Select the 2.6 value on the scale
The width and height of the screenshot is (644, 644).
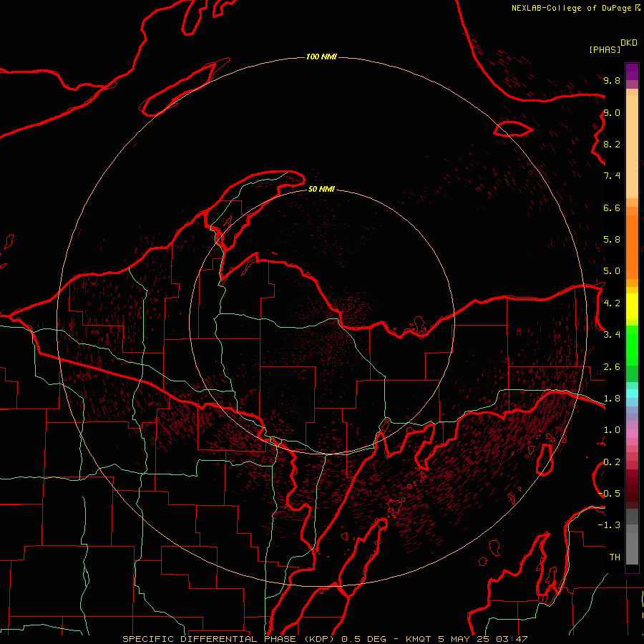(612, 367)
